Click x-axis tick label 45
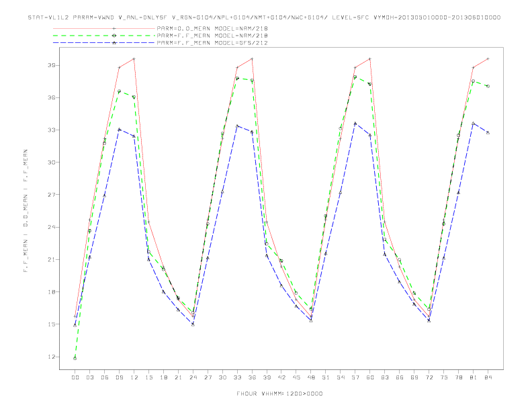Image resolution: width=532 pixels, height=411 pixels. (x=296, y=377)
